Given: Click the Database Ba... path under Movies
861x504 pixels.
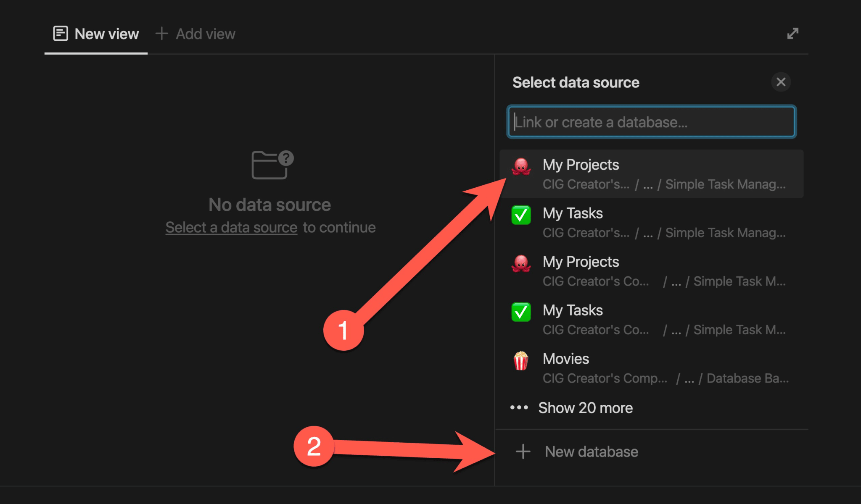Looking at the screenshot, I should coord(747,378).
